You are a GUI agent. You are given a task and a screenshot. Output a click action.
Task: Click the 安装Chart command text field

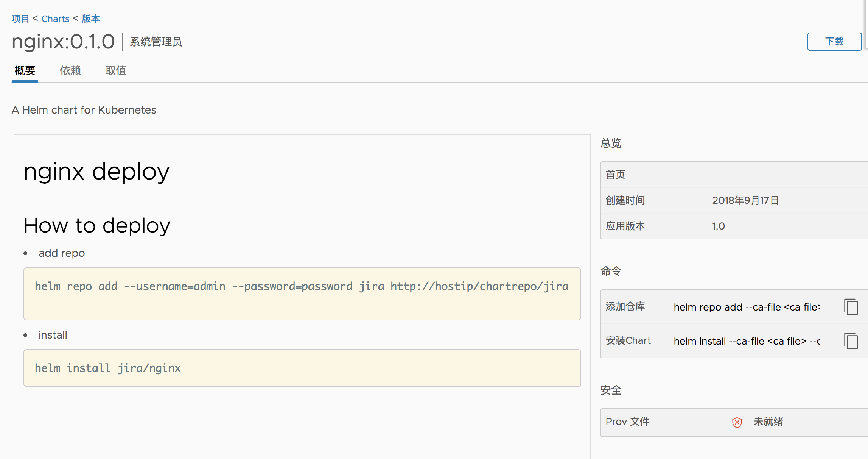point(747,341)
